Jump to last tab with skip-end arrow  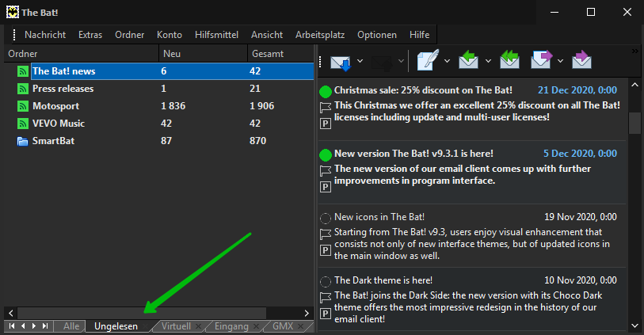click(45, 326)
